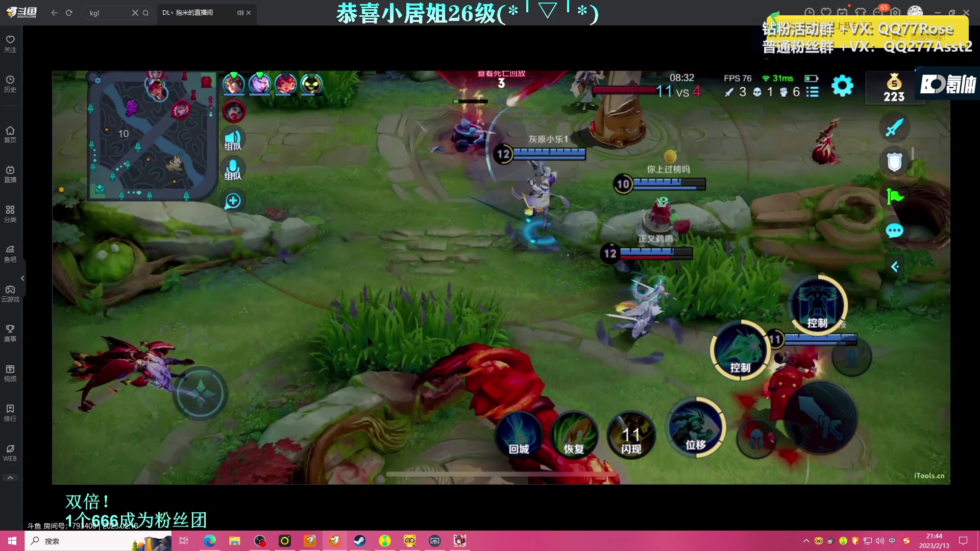Tap the 位移 dash skill button
Viewport: 980px width, 551px height.
pos(695,428)
